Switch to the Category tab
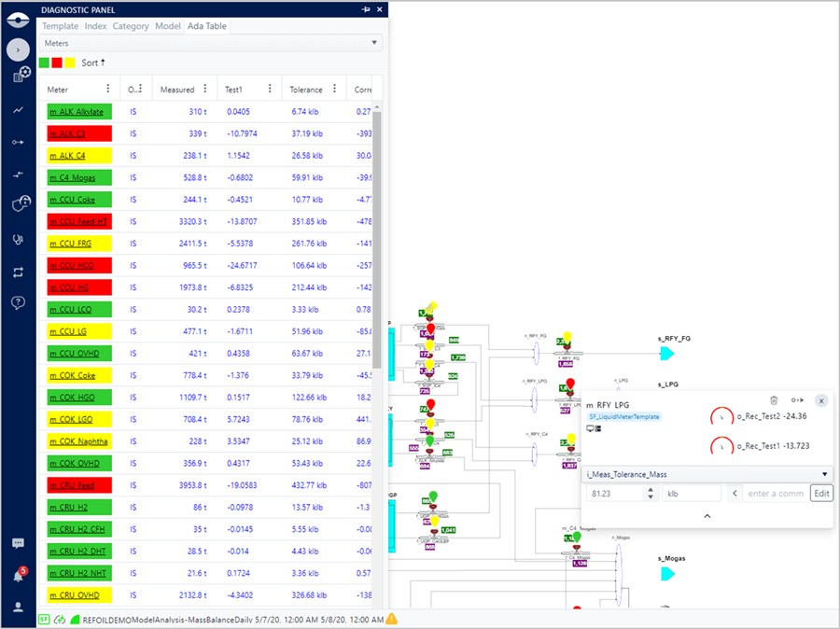Image resolution: width=840 pixels, height=629 pixels. pos(131,26)
